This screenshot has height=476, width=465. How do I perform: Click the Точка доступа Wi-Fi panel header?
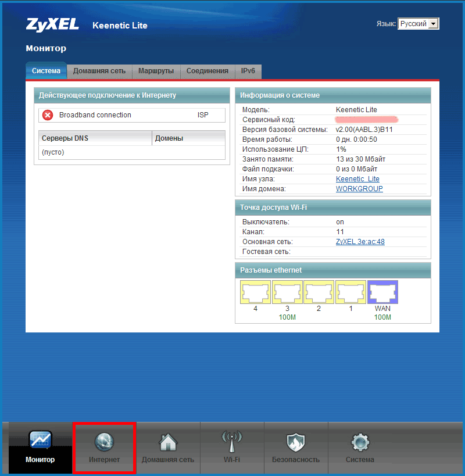(x=333, y=207)
